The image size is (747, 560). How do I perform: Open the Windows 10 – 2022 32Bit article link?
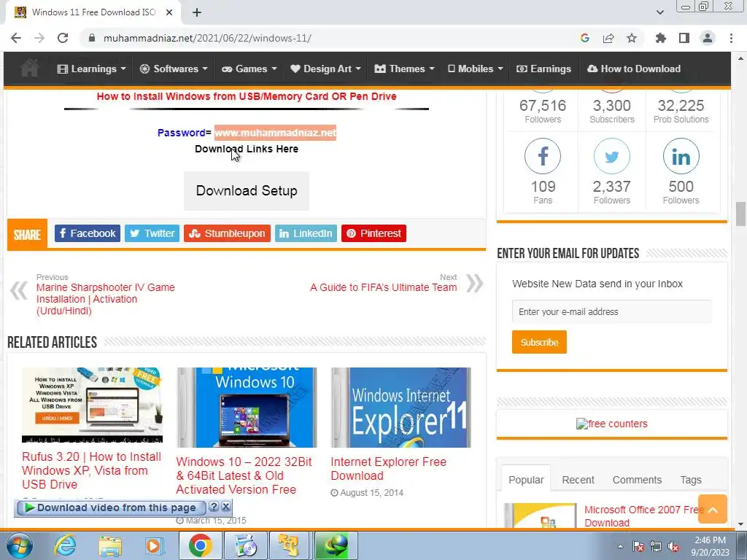[x=244, y=475]
